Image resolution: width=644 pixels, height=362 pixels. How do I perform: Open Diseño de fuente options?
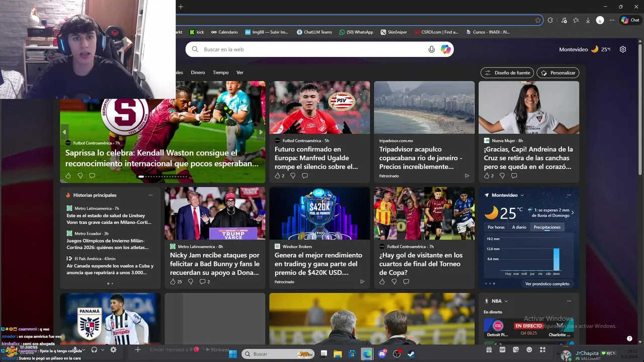click(x=507, y=73)
